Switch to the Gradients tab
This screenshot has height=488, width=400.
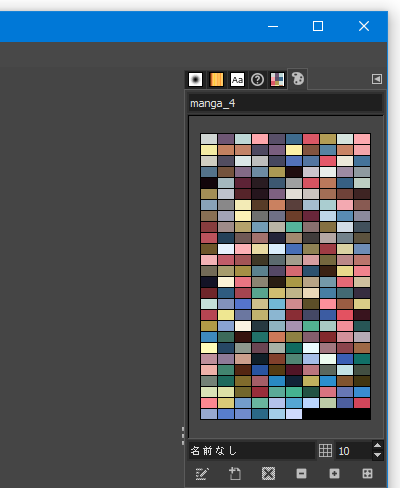tap(216, 80)
